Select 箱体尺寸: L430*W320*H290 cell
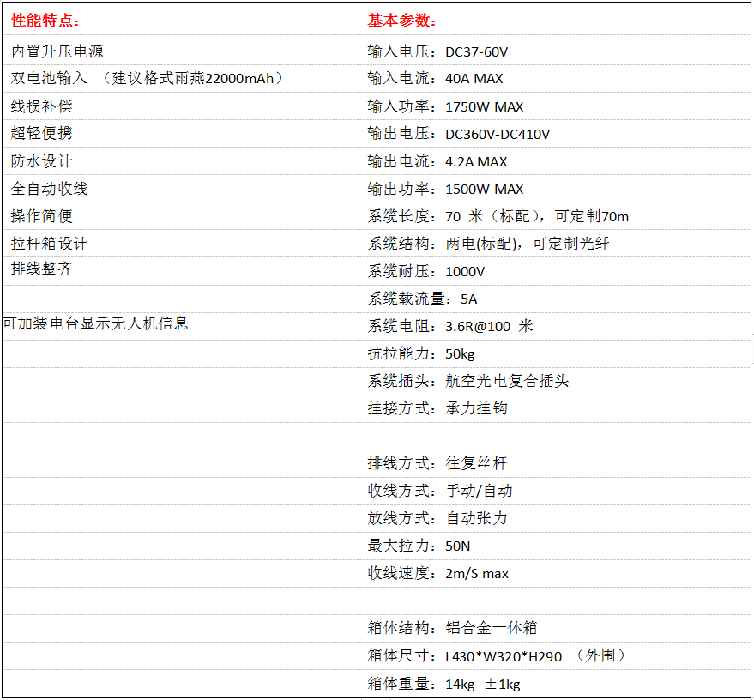Screen dimensions: 754x700 554,655
